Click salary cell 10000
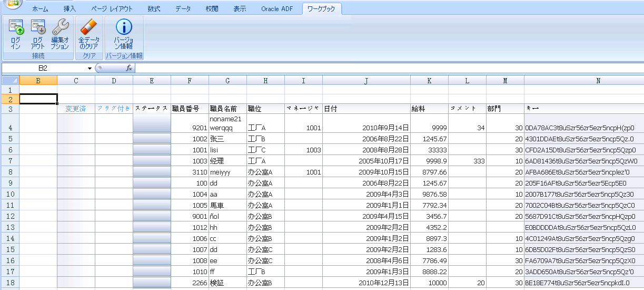The height and width of the screenshot is (290, 644). [430, 283]
